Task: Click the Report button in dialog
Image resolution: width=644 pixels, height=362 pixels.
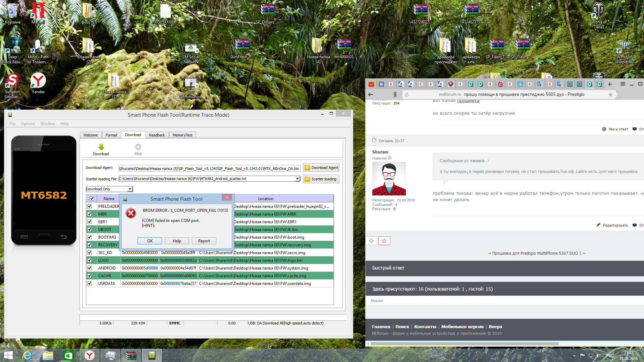Action: click(x=204, y=241)
